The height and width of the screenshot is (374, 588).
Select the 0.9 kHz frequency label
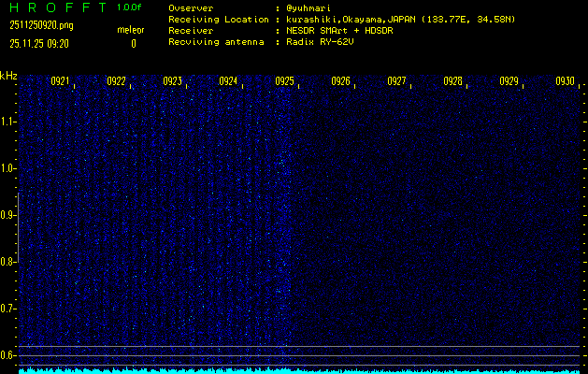8,215
